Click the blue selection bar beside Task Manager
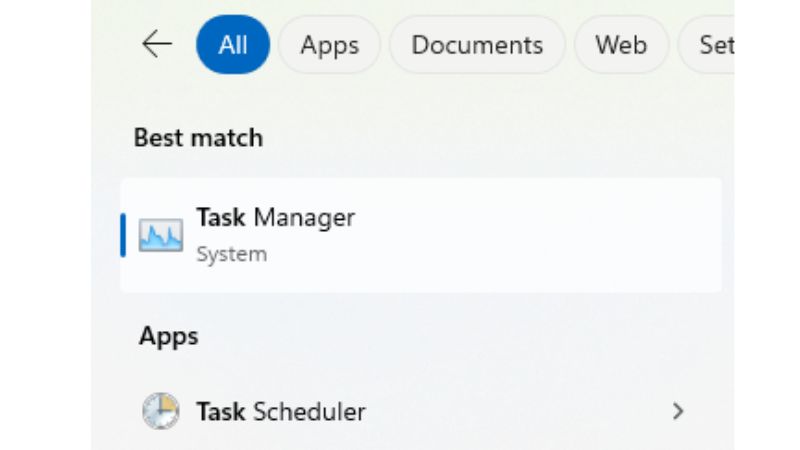Image resolution: width=800 pixels, height=450 pixels. pos(123,235)
